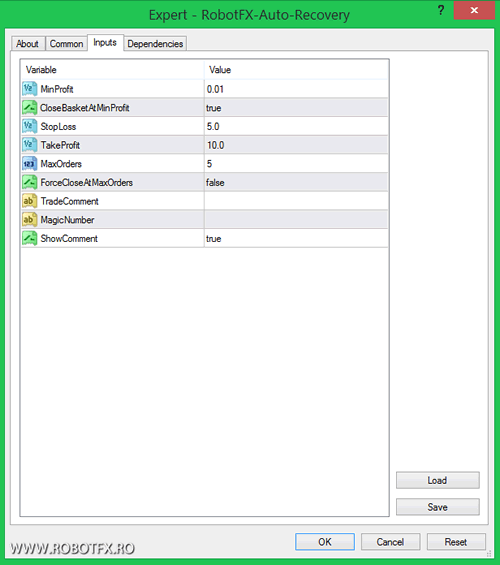The width and height of the screenshot is (500, 565).
Task: Click the CloseBasketAtMinProfit boolean icon
Action: point(30,107)
